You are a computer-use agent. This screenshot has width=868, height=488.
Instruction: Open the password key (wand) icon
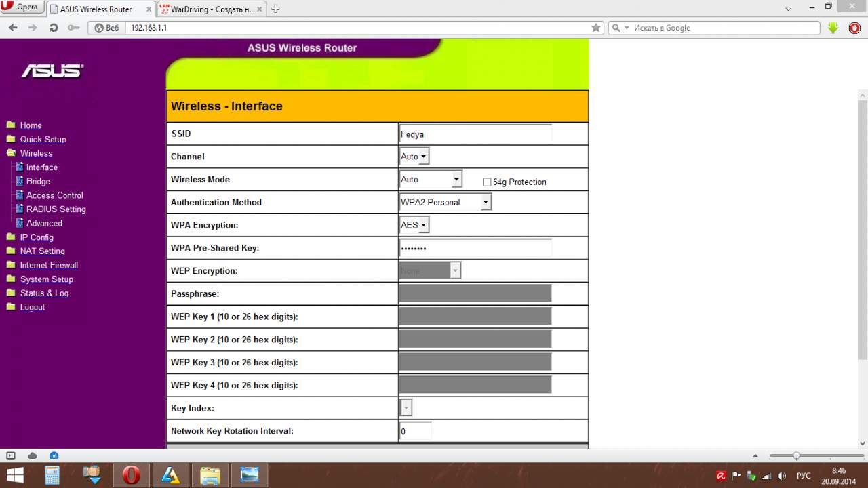tap(74, 28)
